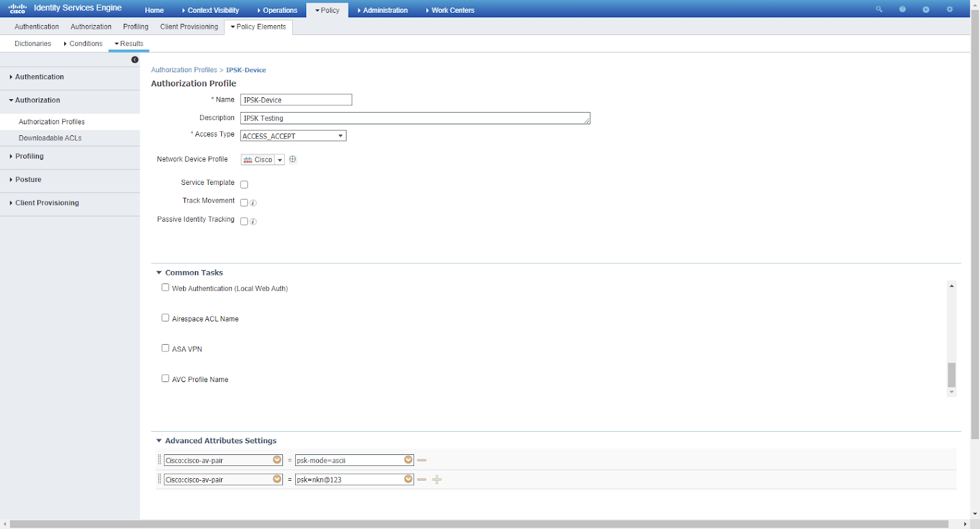This screenshot has width=980, height=529.
Task: Collapse the Advanced Attributes Settings section
Action: (159, 440)
